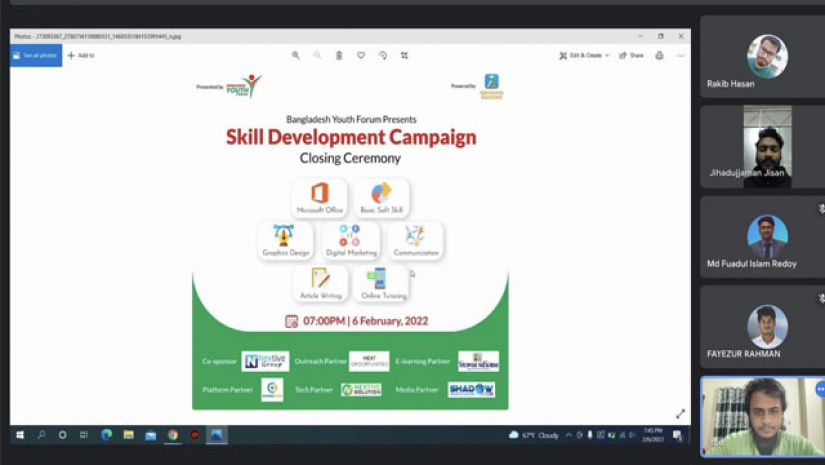The image size is (825, 465).
Task: Open Cortana from the taskbar
Action: coord(63,435)
